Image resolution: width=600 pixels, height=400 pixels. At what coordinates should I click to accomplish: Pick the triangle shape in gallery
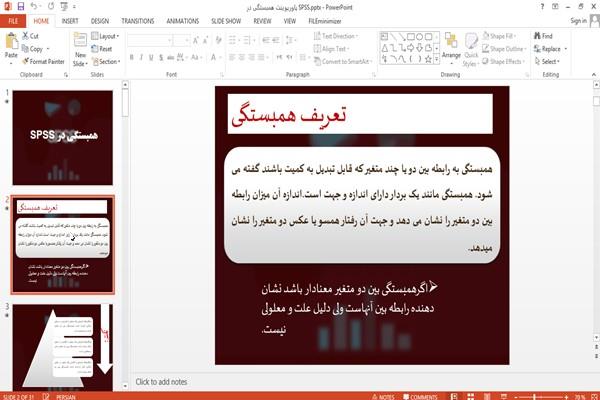tap(384, 48)
